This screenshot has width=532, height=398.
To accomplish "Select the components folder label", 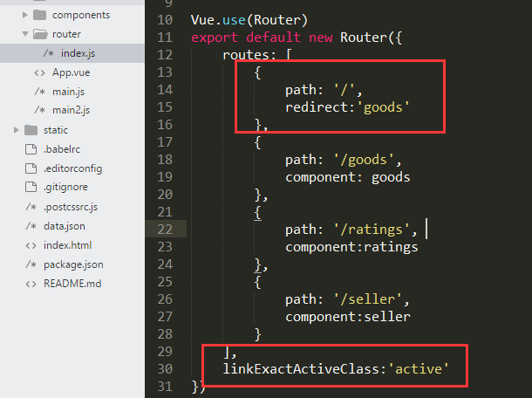I will point(81,15).
